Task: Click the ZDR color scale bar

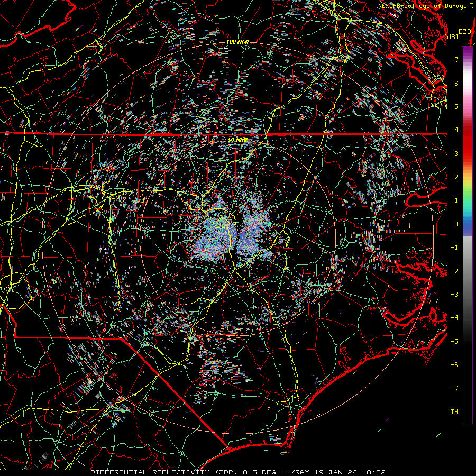Action: coord(467,235)
